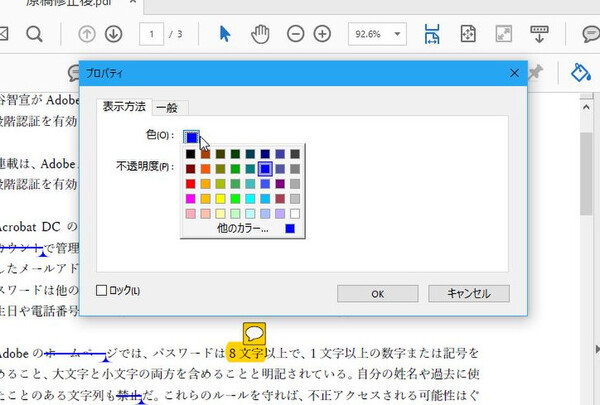Click the page number input field
This screenshot has width=600, height=405.
152,34
